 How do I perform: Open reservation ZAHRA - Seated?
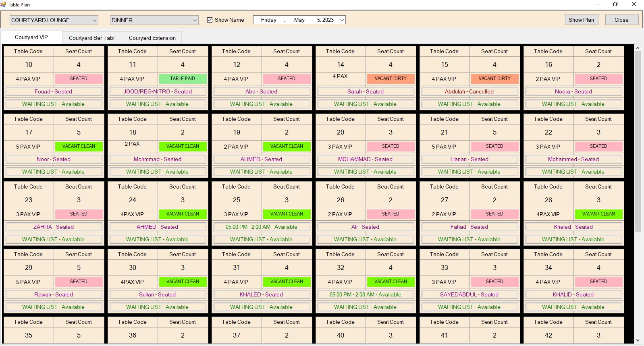pyautogui.click(x=53, y=227)
